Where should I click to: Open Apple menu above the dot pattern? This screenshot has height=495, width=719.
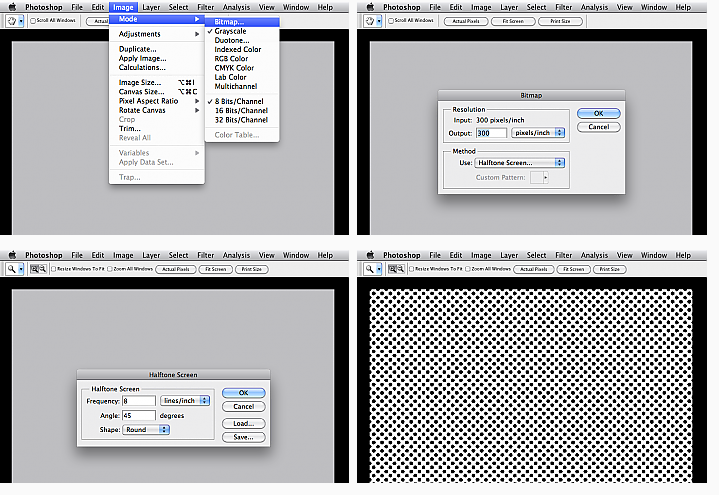coord(371,255)
